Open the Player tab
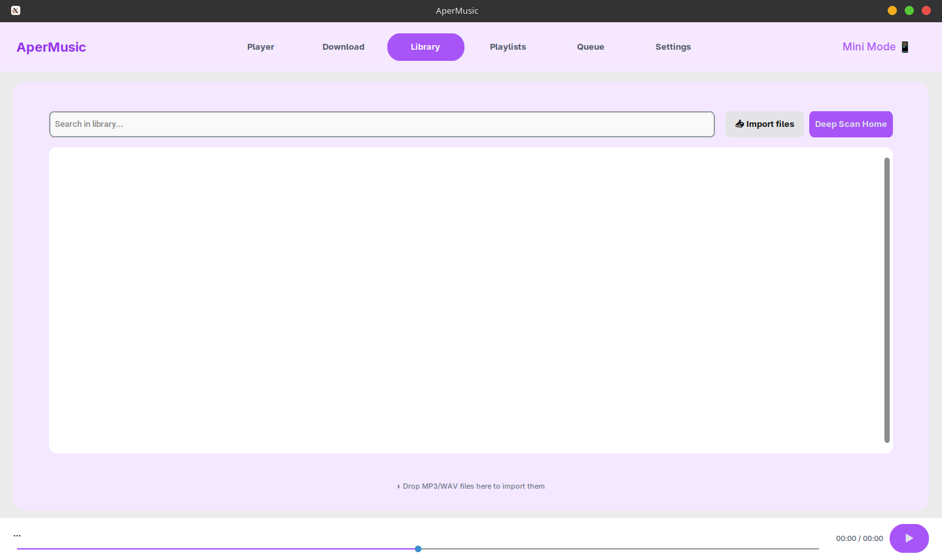 click(x=260, y=47)
